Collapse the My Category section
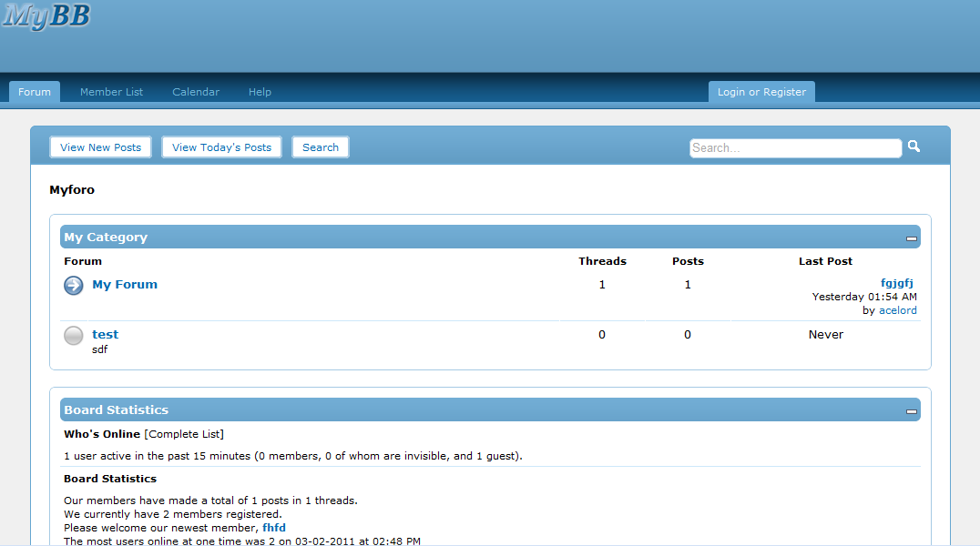This screenshot has height=546, width=980. (x=911, y=238)
